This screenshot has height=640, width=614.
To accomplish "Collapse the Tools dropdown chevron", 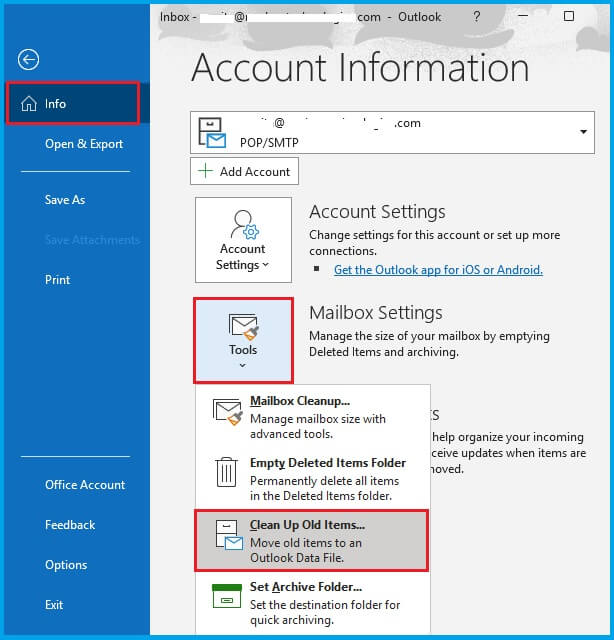I will (x=242, y=365).
